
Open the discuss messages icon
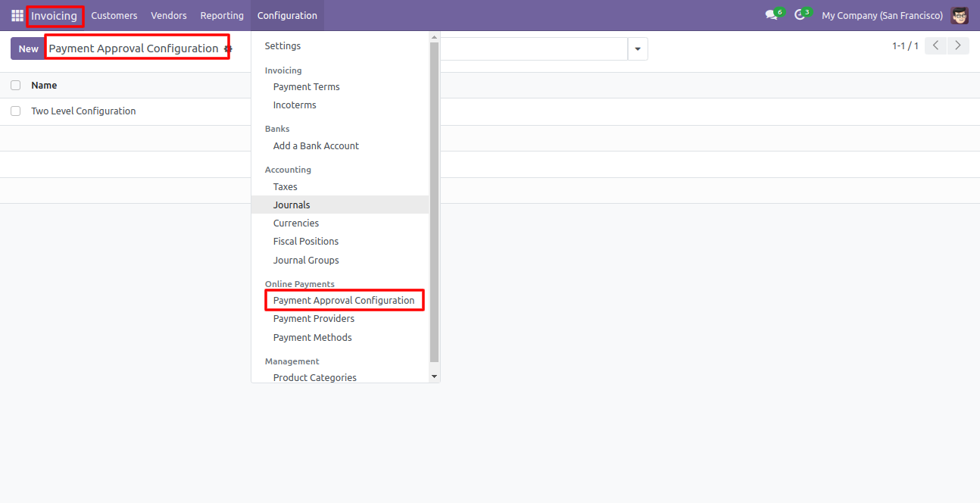771,15
